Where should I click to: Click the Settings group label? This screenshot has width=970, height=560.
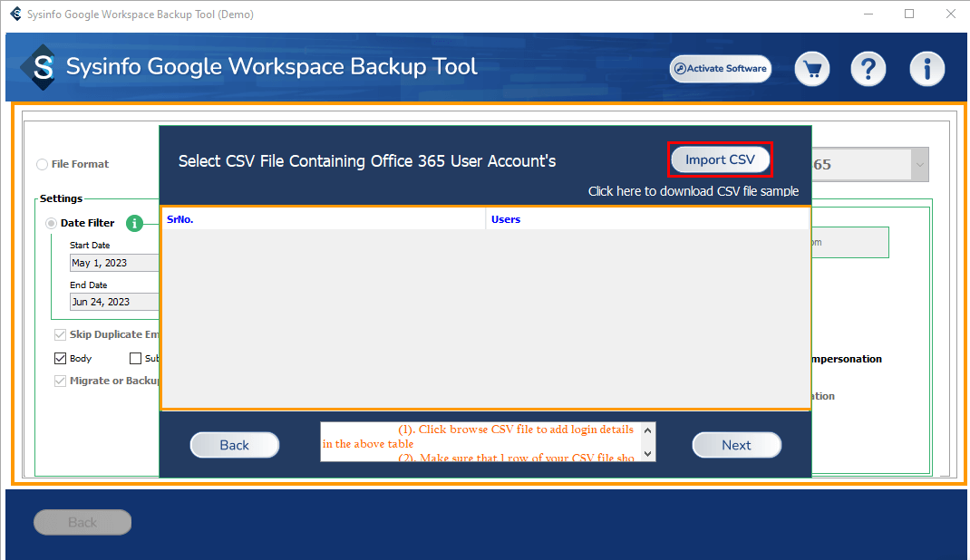coord(62,198)
